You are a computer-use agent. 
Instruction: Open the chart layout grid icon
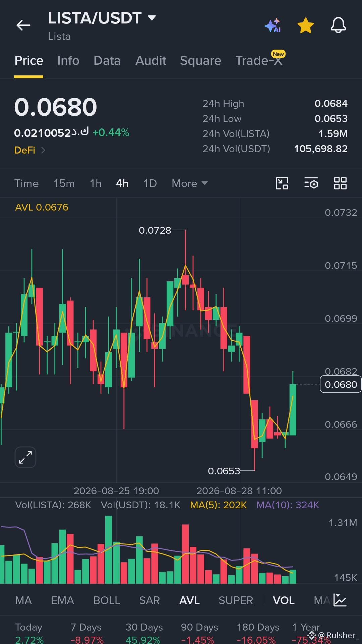click(340, 183)
